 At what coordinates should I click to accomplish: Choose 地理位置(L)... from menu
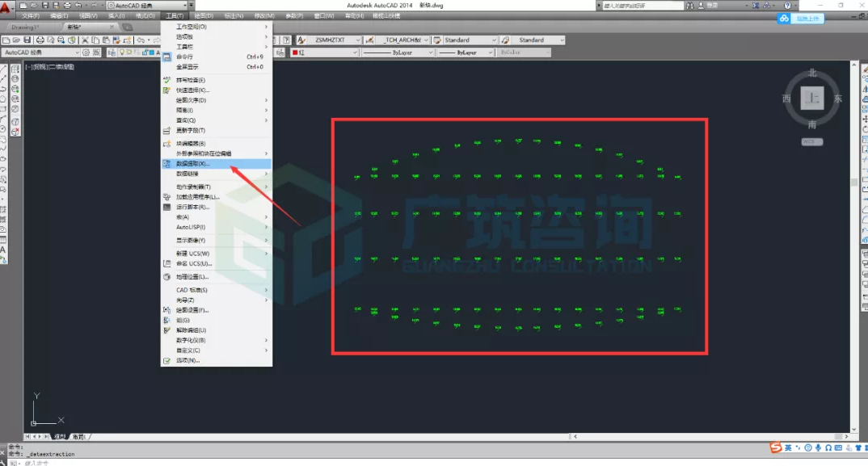pos(217,277)
